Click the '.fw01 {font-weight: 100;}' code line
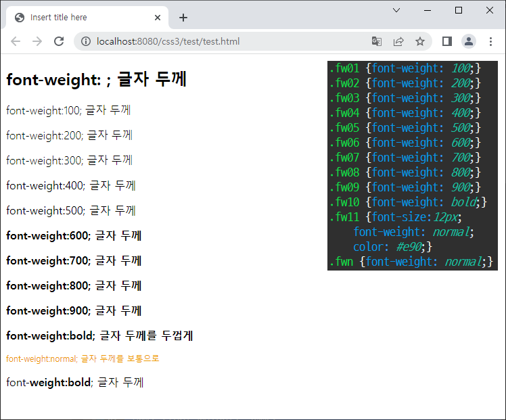The height and width of the screenshot is (420, 506). (x=405, y=68)
